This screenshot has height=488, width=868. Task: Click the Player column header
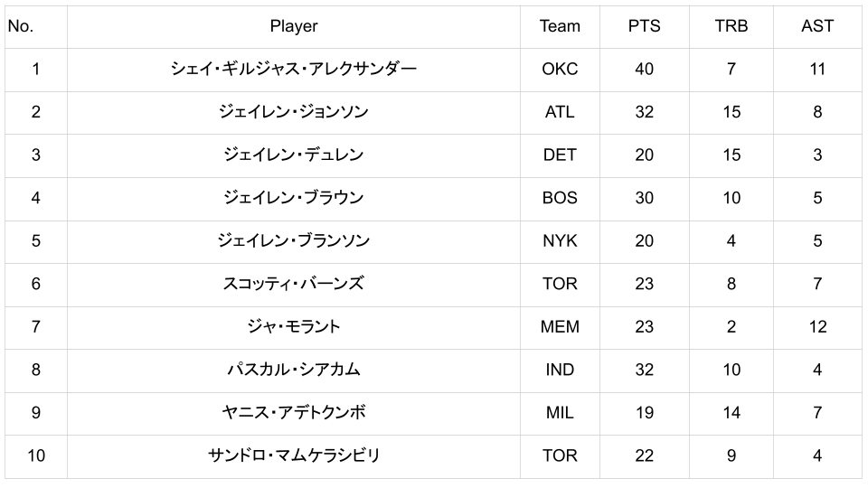coord(293,26)
